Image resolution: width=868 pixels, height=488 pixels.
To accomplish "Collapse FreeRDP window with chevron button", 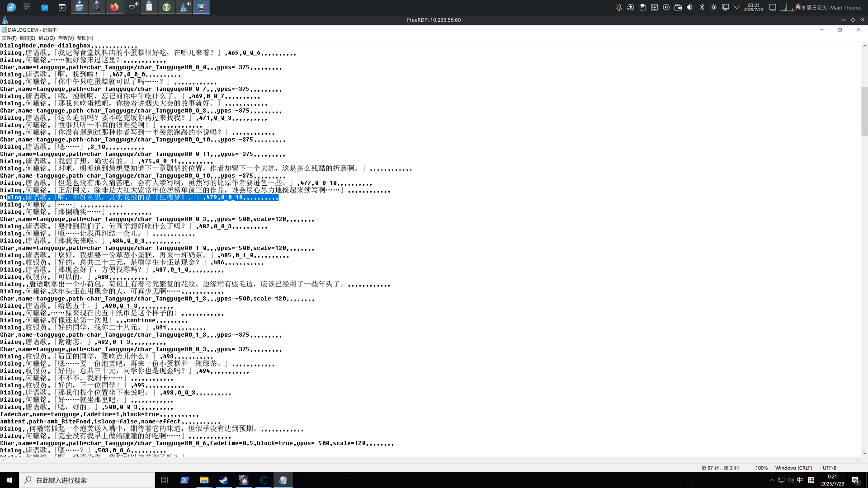I will click(x=843, y=20).
